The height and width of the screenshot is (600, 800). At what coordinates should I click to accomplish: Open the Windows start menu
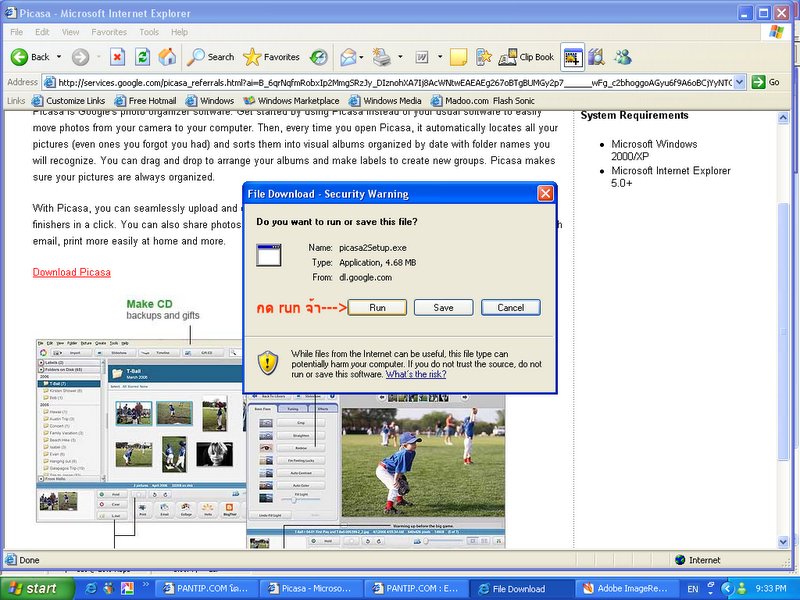coord(37,588)
